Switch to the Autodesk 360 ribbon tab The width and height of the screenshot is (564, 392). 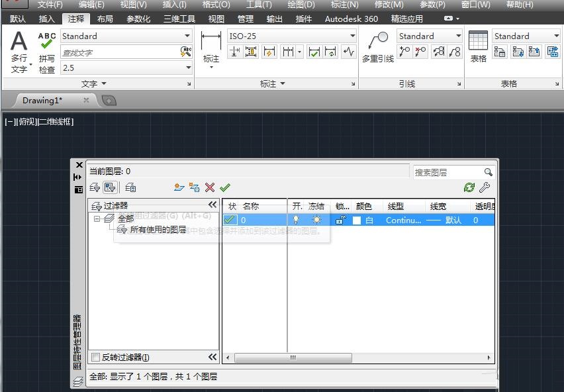pos(352,19)
